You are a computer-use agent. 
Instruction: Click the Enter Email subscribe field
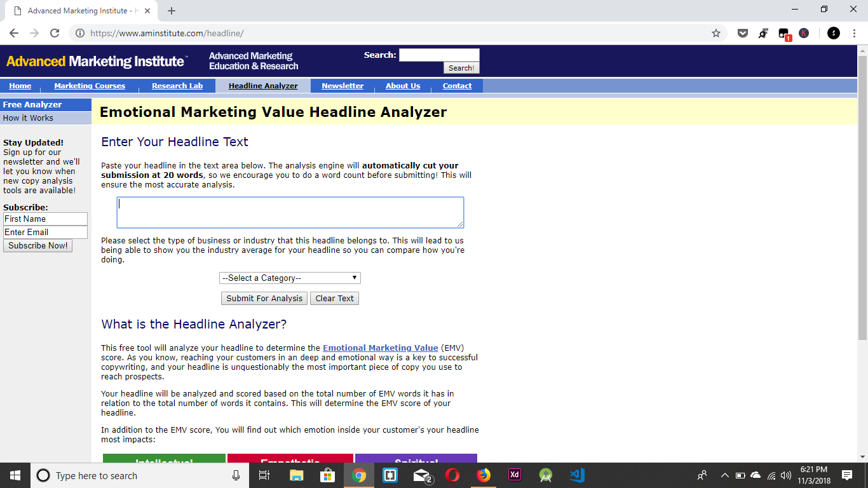click(x=45, y=233)
